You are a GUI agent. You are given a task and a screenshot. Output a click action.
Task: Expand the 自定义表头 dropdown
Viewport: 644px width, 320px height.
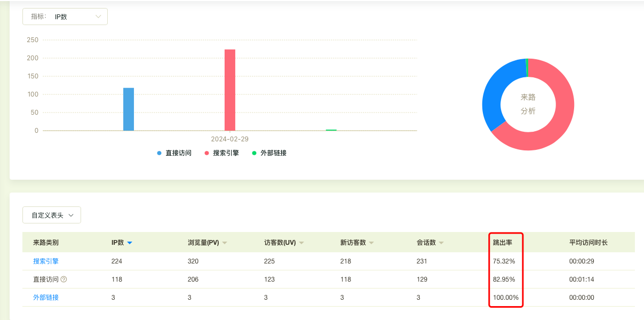[x=52, y=215]
